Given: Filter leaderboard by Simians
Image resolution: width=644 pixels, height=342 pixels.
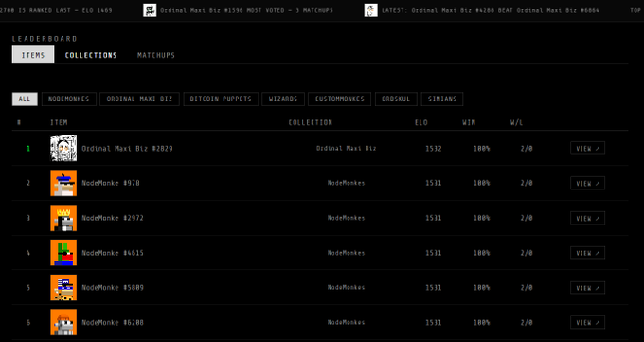Looking at the screenshot, I should pyautogui.click(x=442, y=99).
